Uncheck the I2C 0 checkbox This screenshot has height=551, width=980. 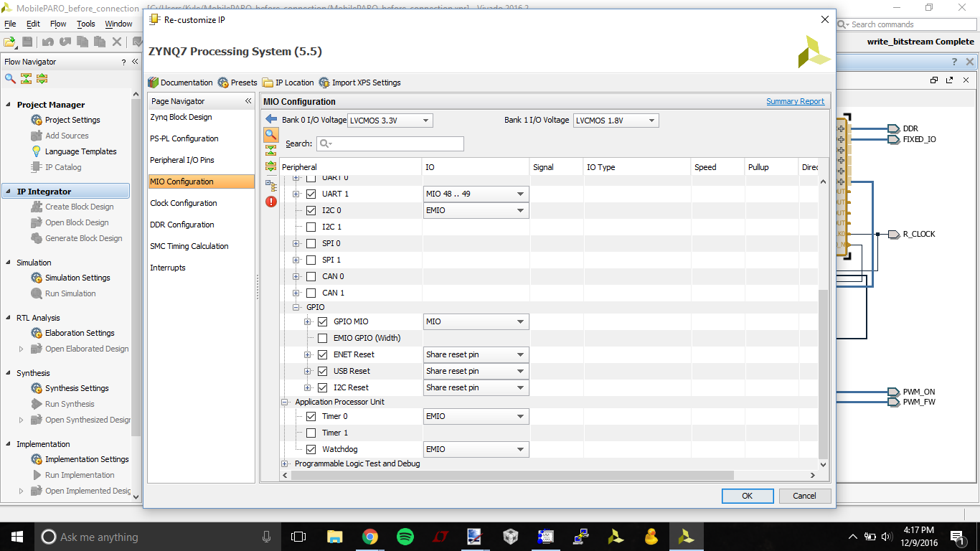coord(311,210)
